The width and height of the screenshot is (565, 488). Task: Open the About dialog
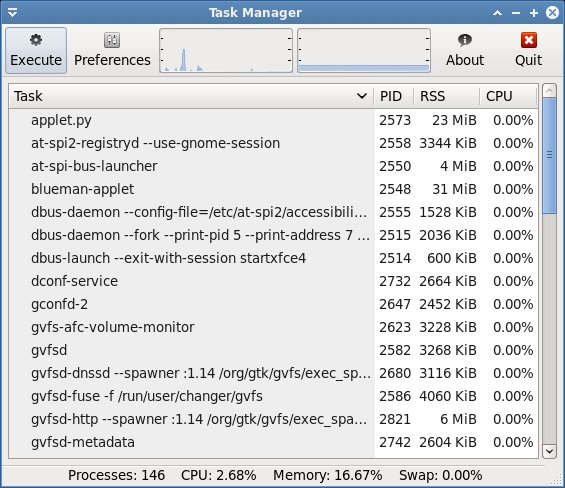(x=465, y=50)
